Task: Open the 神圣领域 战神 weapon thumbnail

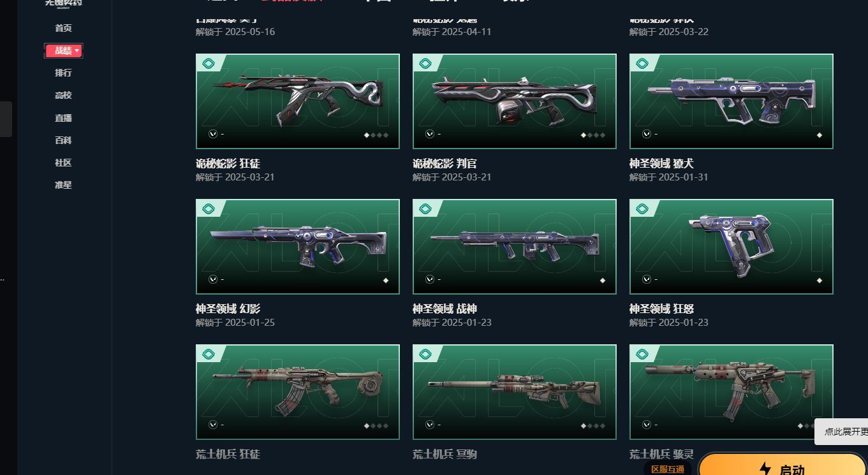Action: click(x=515, y=247)
